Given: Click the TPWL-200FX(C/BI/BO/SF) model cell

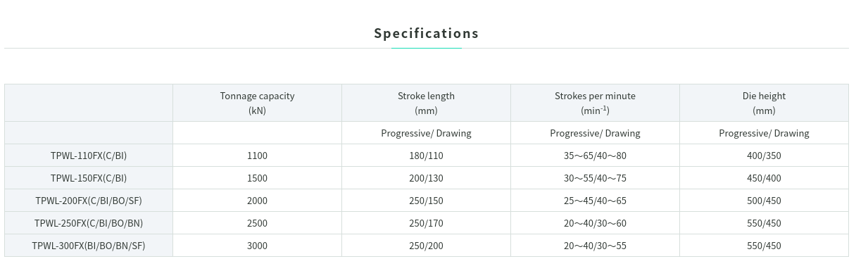Looking at the screenshot, I should click(x=89, y=201).
